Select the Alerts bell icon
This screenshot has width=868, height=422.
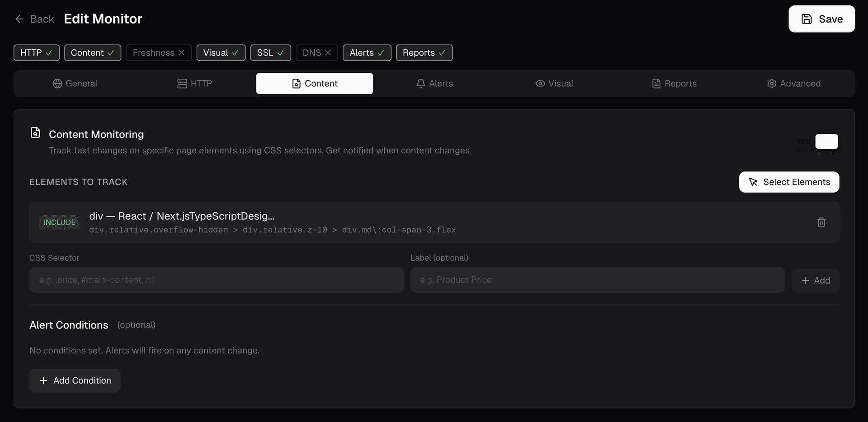tap(420, 84)
